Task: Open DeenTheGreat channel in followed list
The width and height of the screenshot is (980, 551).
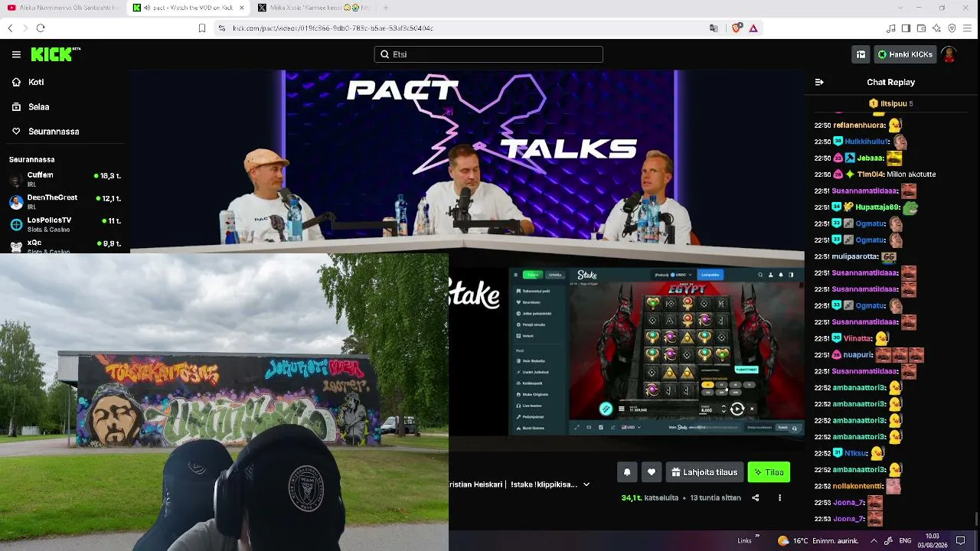Action: [x=64, y=201]
